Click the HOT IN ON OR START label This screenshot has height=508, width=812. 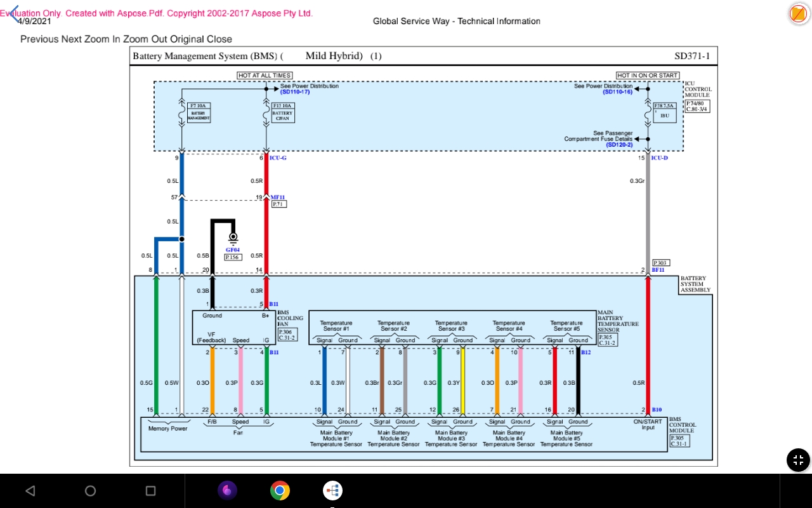point(648,76)
